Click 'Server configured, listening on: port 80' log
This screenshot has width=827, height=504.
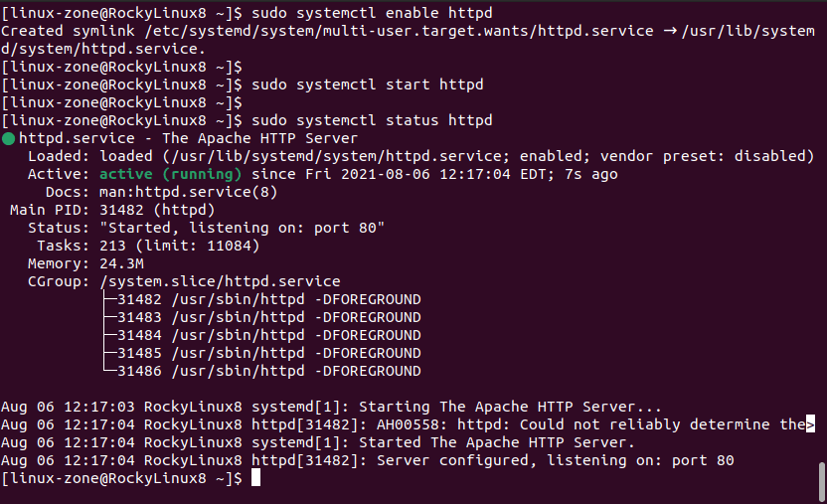pos(555,460)
